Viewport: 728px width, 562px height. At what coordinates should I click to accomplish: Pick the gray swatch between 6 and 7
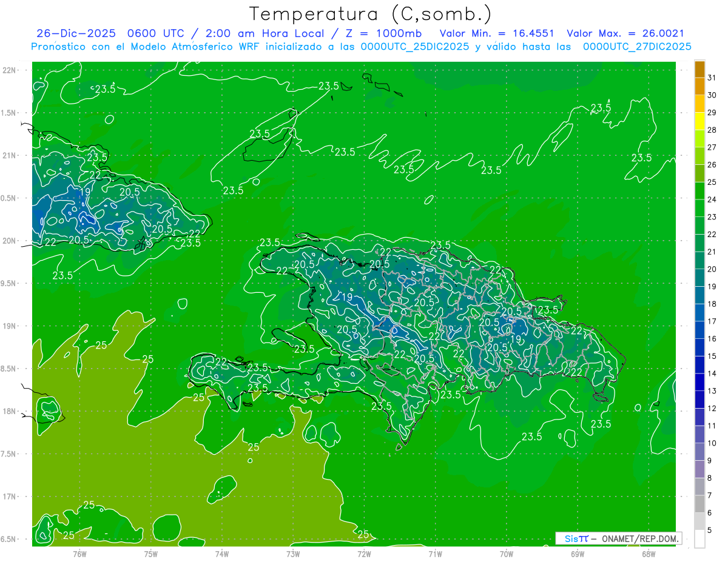699,503
